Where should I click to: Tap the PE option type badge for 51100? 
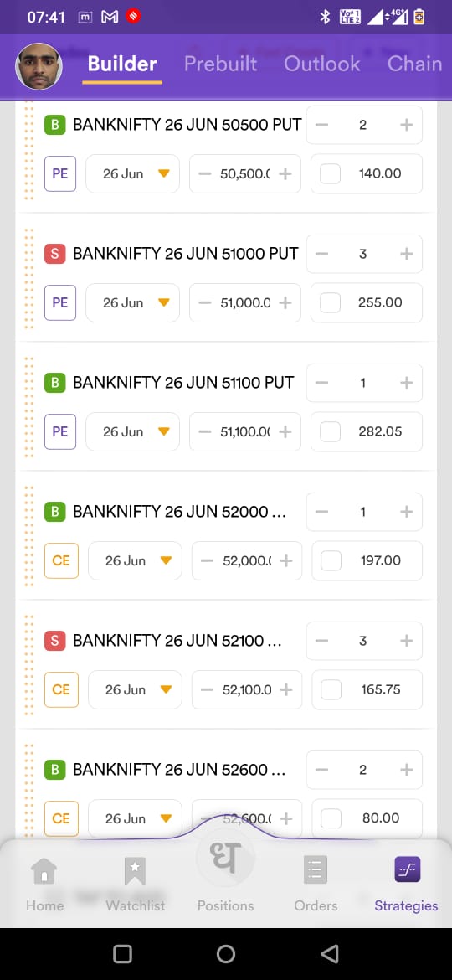click(60, 431)
